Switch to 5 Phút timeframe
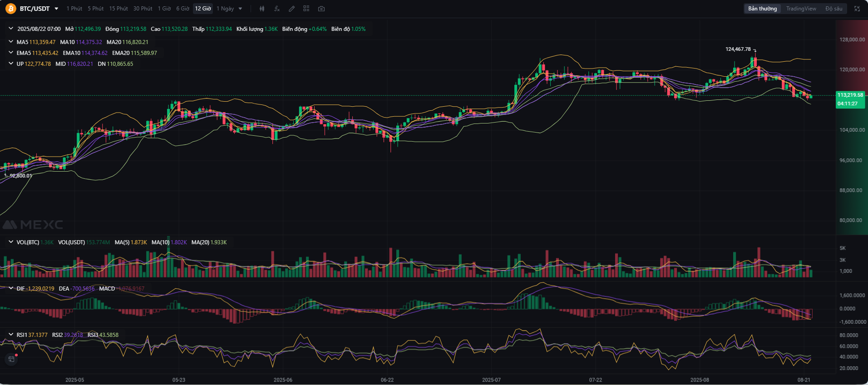Screen dimensions: 868x385 [x=95, y=9]
